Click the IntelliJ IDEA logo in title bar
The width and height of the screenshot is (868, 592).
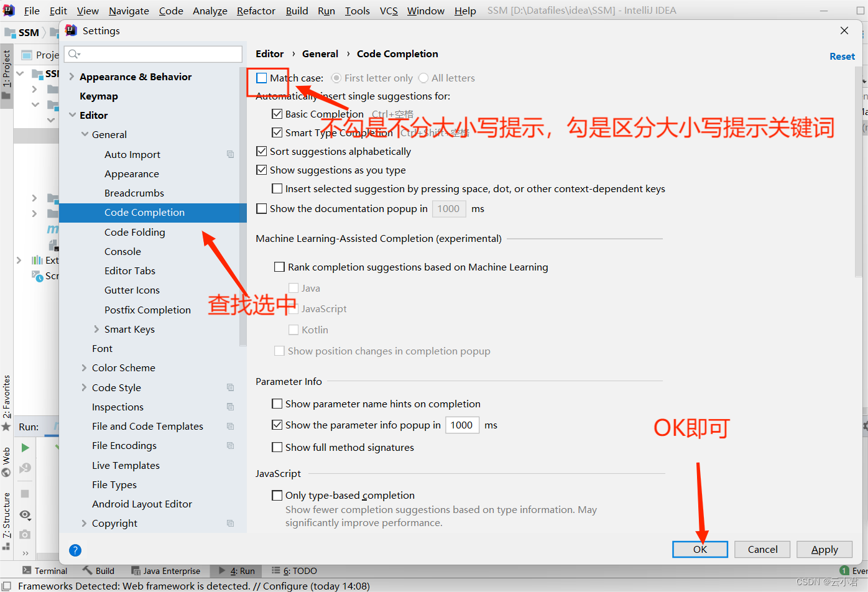click(x=9, y=10)
